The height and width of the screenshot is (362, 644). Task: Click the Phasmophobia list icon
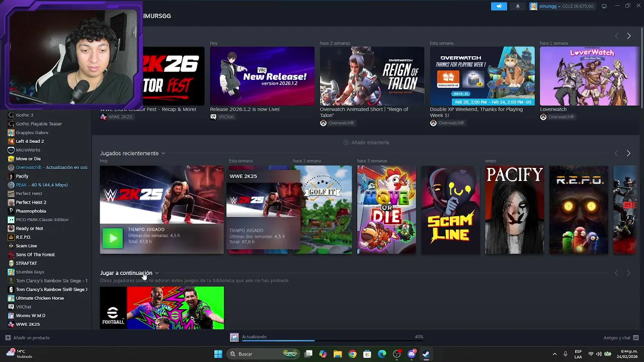pyautogui.click(x=11, y=211)
